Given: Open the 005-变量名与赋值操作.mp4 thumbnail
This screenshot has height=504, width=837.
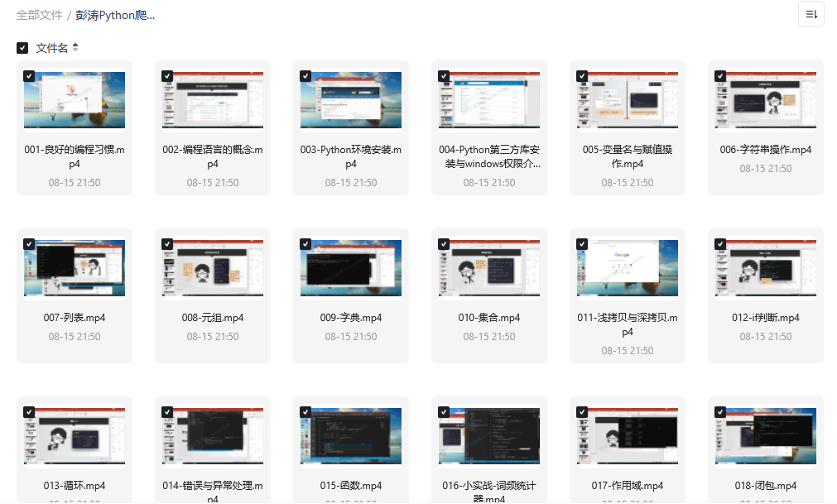Looking at the screenshot, I should click(x=628, y=100).
